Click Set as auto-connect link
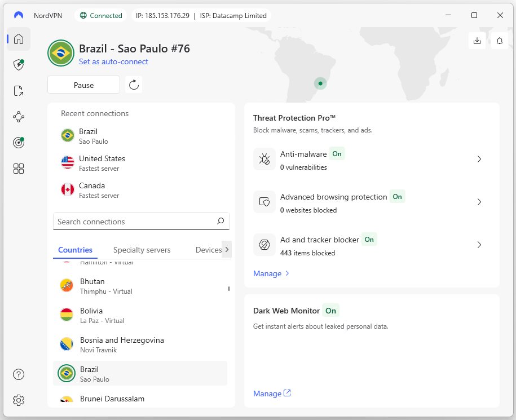516x420 pixels. [113, 61]
